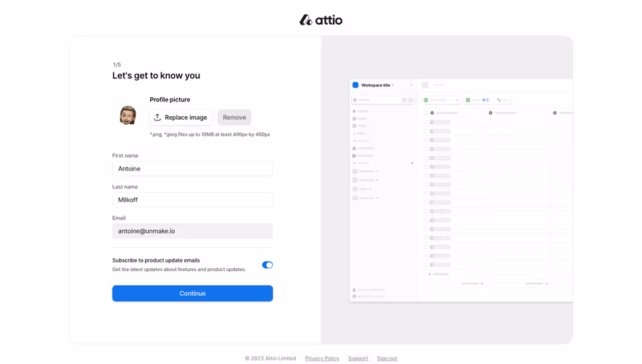Click the Replace image button

coord(181,117)
